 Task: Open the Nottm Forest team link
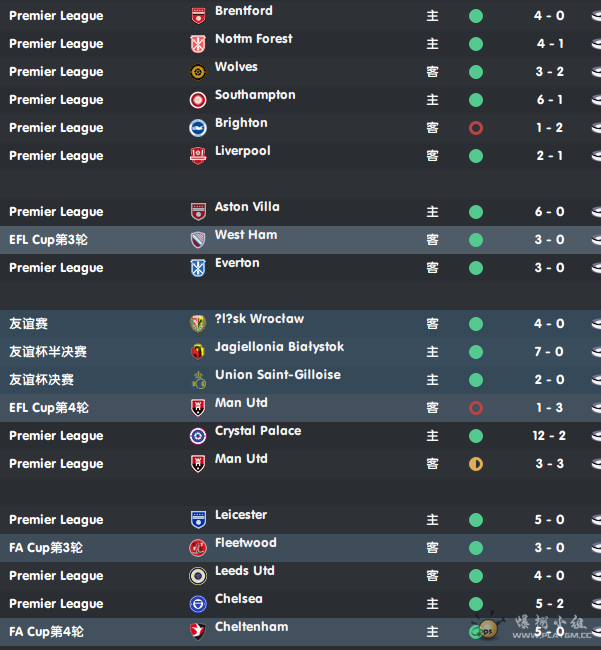tap(253, 39)
